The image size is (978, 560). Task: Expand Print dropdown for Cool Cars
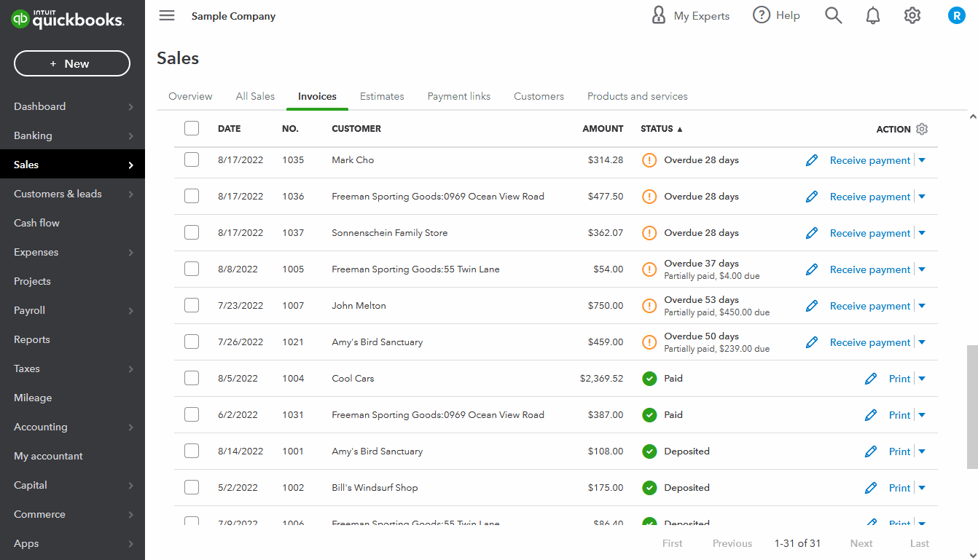click(x=922, y=379)
